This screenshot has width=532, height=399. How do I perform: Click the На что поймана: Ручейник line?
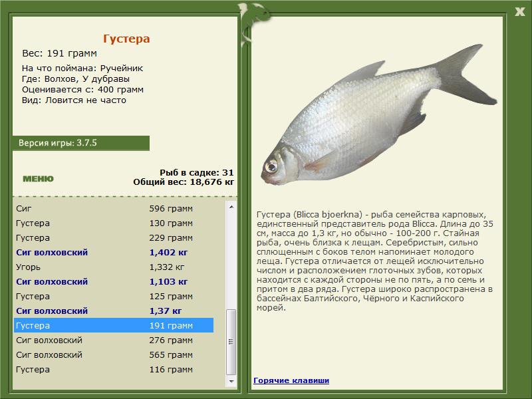click(x=82, y=68)
